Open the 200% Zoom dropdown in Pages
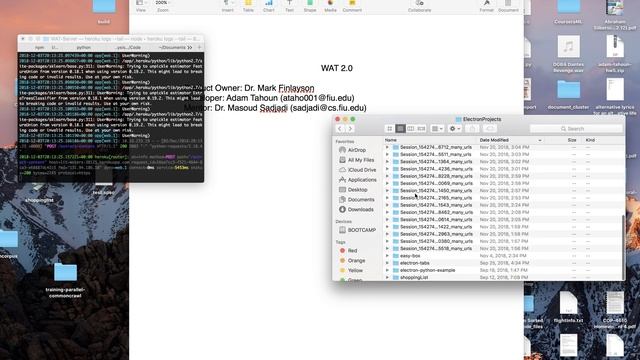The image size is (640, 360). click(x=162, y=5)
